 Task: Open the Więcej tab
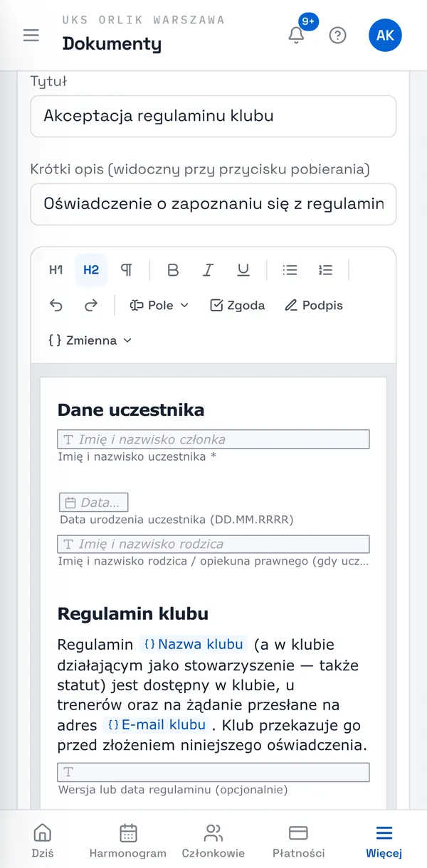click(384, 841)
